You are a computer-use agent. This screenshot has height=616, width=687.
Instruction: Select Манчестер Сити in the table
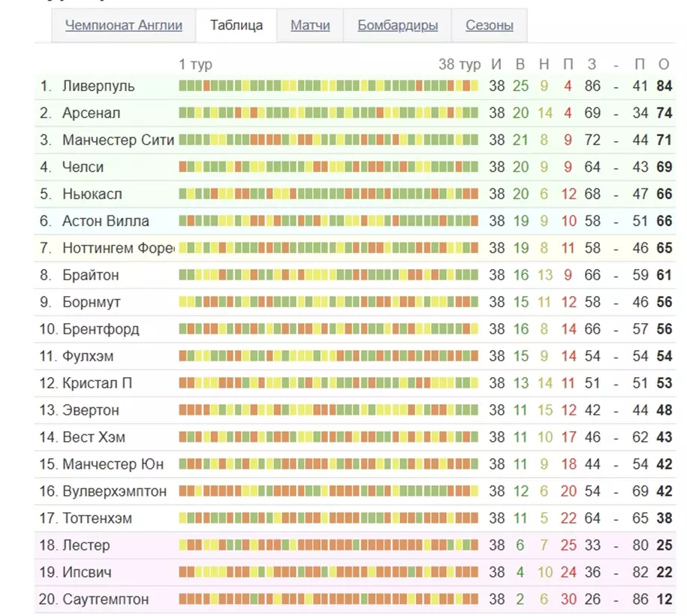(x=118, y=140)
